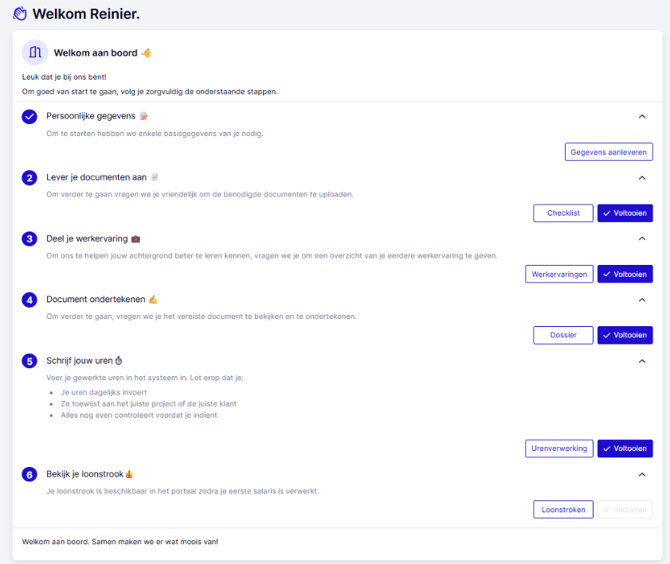Click the money bag emoji after Bekijk je loonstrook
Image resolution: width=670 pixels, height=564 pixels.
pyautogui.click(x=129, y=474)
